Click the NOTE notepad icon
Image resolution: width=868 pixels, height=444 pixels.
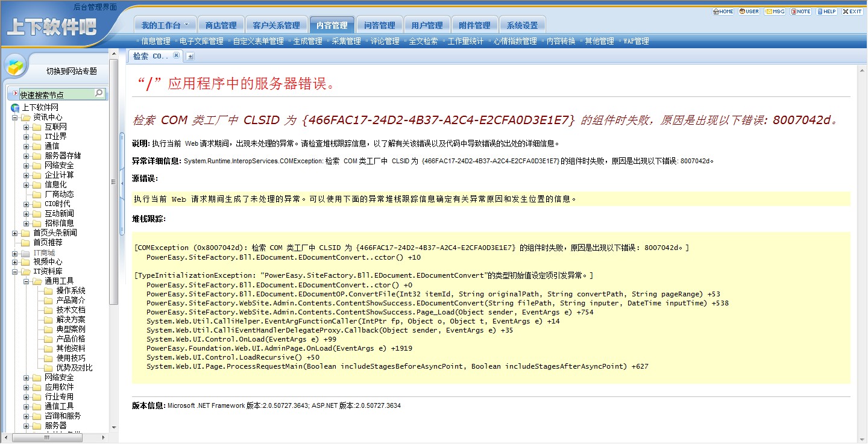point(800,11)
